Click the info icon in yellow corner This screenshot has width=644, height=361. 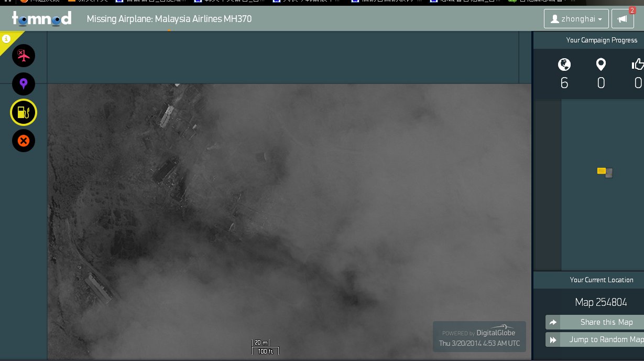[x=6, y=39]
